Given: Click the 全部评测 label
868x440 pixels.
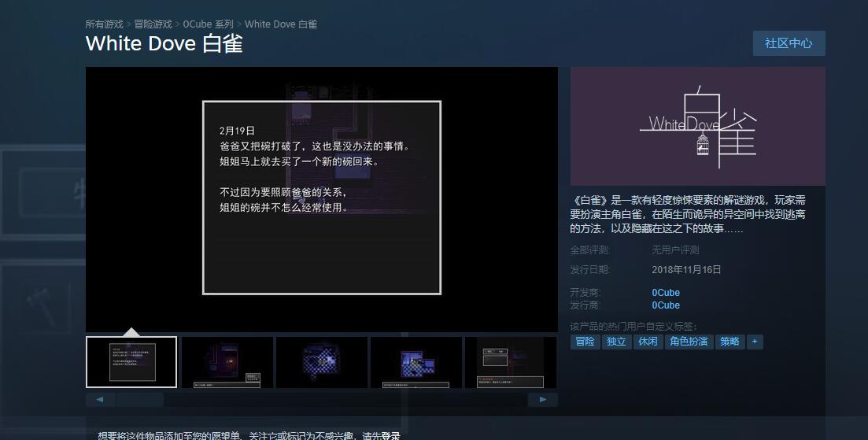Looking at the screenshot, I should (x=589, y=250).
